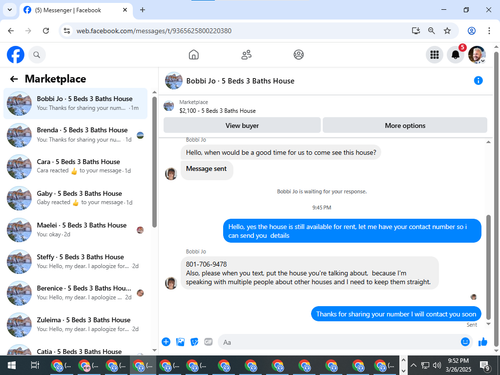Open the Friends icon in top navigation
The height and width of the screenshot is (375, 500).
tap(246, 55)
